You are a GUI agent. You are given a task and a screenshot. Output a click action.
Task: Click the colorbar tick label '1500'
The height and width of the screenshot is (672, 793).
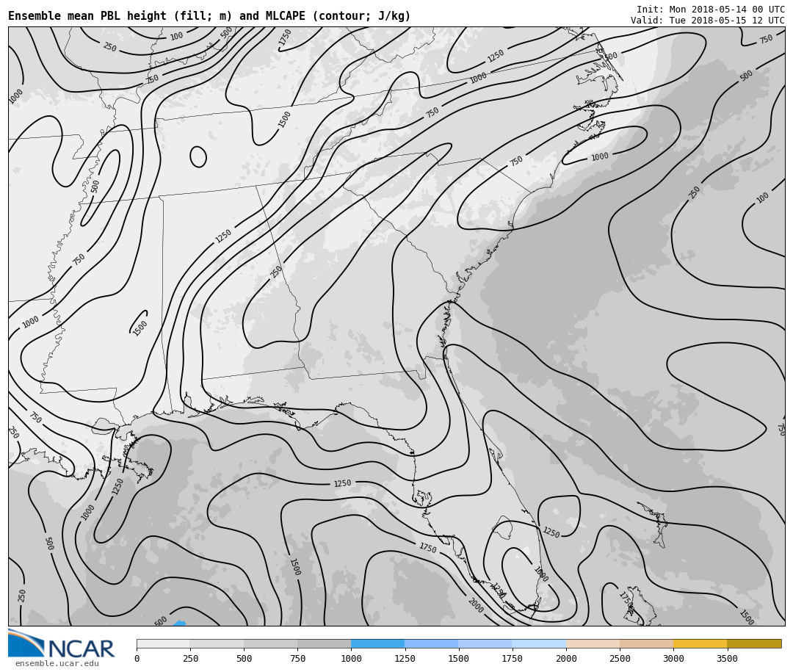click(459, 658)
